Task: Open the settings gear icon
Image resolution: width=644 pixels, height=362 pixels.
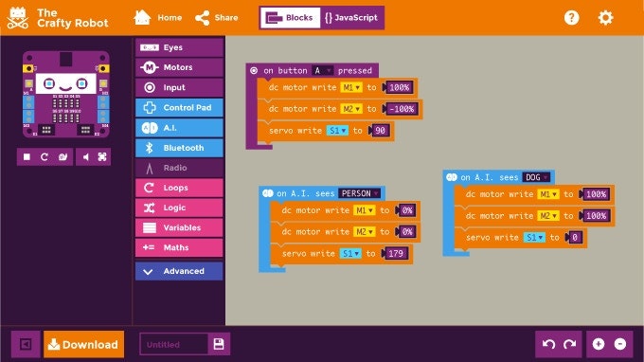Action: click(x=605, y=18)
